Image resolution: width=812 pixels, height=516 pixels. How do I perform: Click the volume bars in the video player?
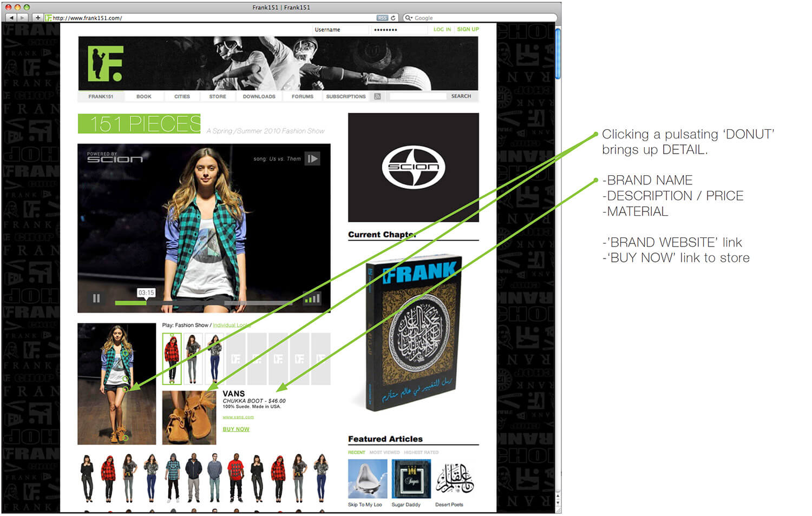(312, 298)
